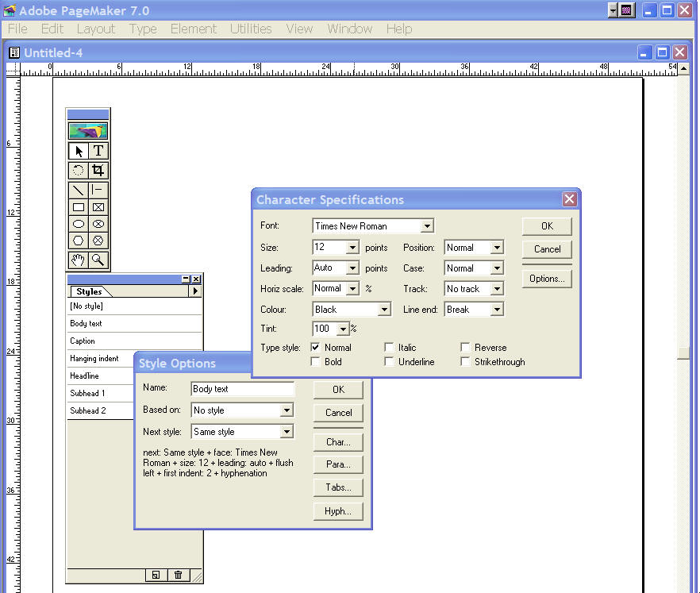Select the Constrained line tool
The height and width of the screenshot is (593, 700).
click(x=98, y=191)
